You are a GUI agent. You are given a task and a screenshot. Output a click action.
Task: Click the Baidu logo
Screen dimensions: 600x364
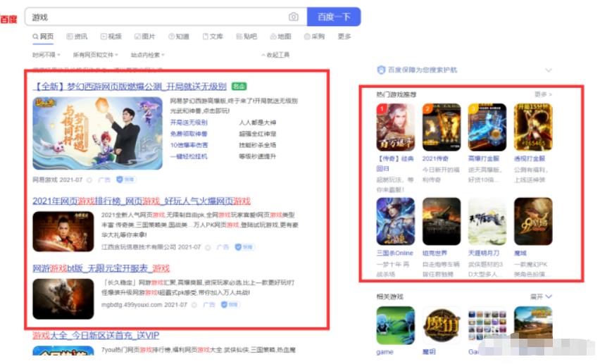coord(9,19)
